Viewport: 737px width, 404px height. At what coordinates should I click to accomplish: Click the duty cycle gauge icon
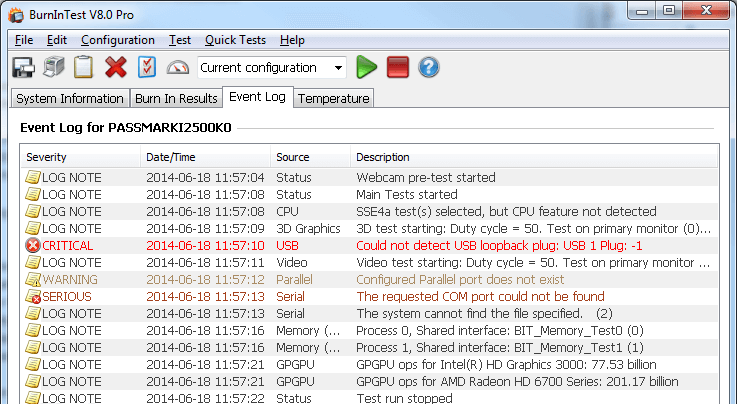click(177, 67)
